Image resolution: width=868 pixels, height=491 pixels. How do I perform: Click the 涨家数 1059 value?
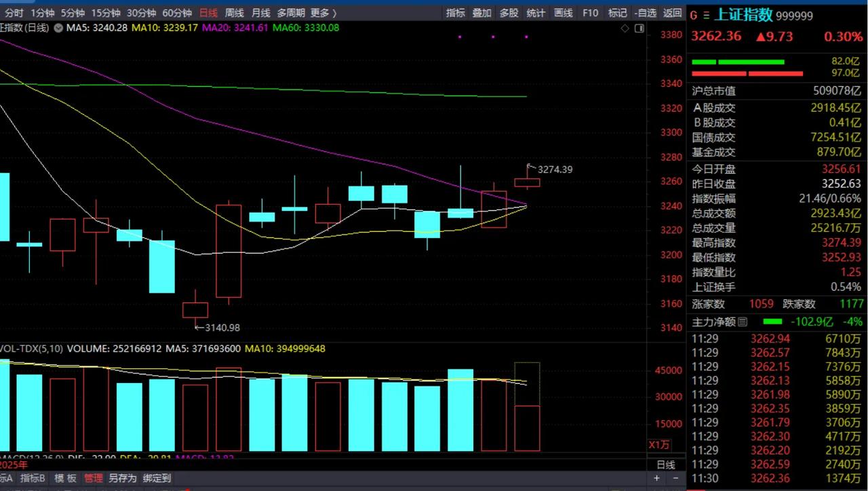coord(762,305)
